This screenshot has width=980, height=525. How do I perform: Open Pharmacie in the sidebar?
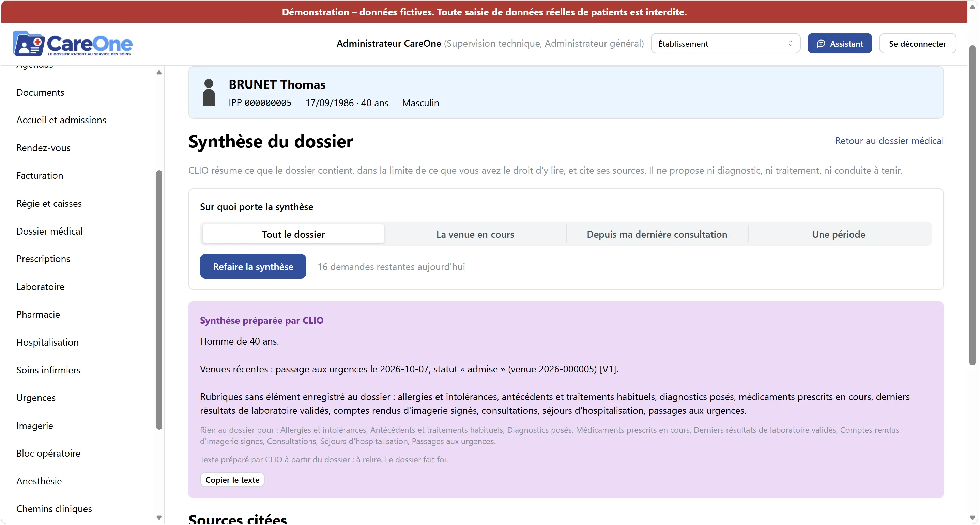tap(38, 314)
